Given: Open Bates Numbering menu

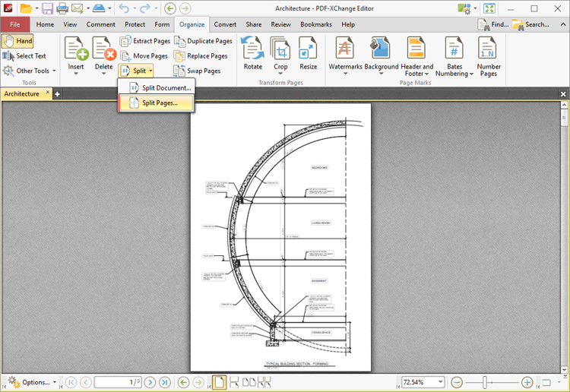Looking at the screenshot, I should (x=454, y=56).
